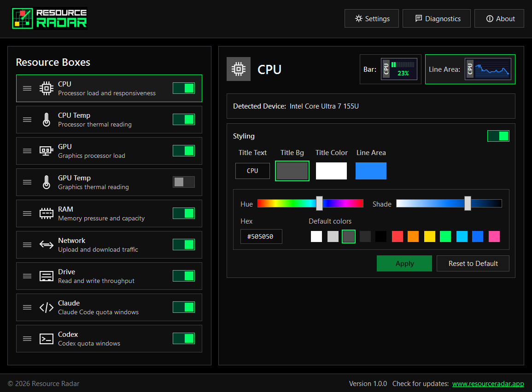
Task: Click the Hex field showing #505050
Action: (261, 236)
